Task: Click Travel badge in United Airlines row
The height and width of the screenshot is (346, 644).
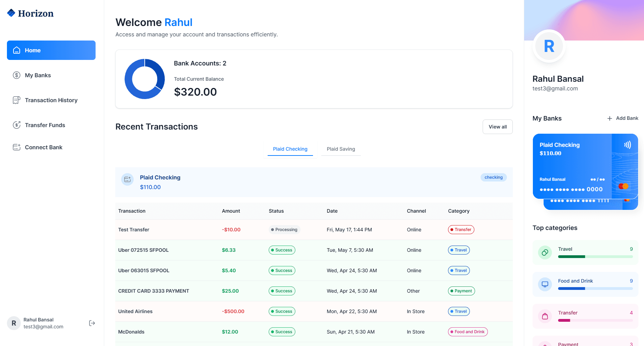Action: (459, 311)
